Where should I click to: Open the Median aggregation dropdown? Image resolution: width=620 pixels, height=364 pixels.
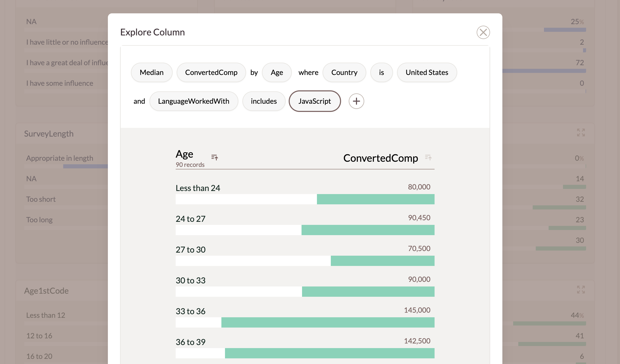(152, 72)
